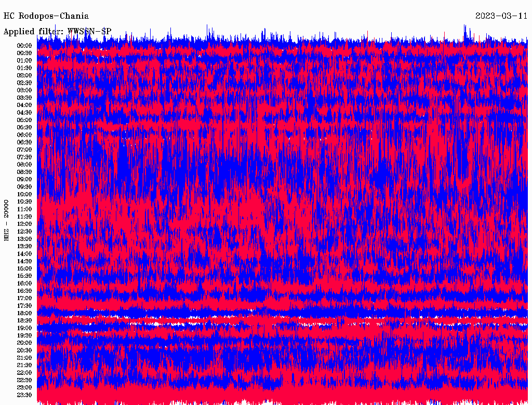Select the 17:30 time row label
The image size is (532, 405).
click(x=24, y=306)
